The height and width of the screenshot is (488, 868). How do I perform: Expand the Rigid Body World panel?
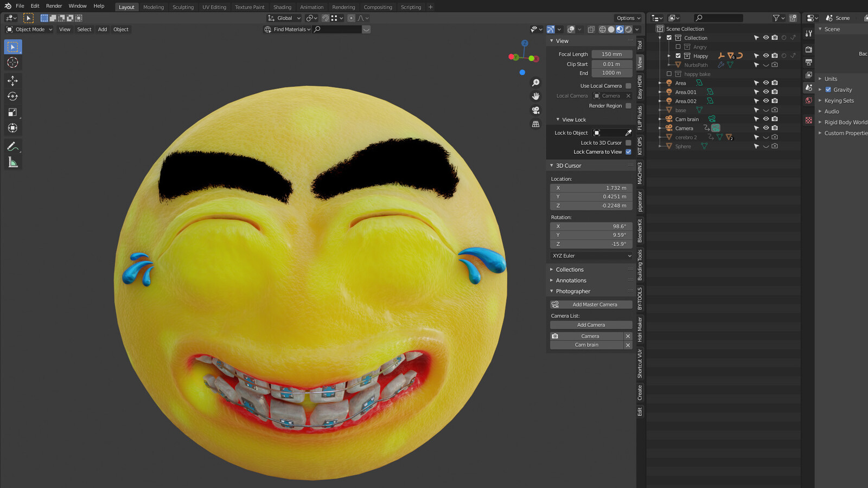[845, 123]
